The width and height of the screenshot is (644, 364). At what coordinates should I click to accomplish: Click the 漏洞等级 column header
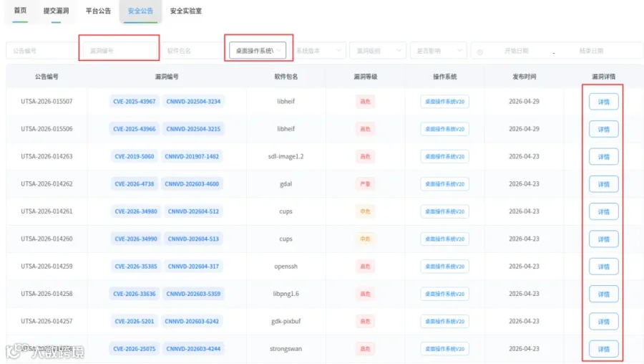365,77
